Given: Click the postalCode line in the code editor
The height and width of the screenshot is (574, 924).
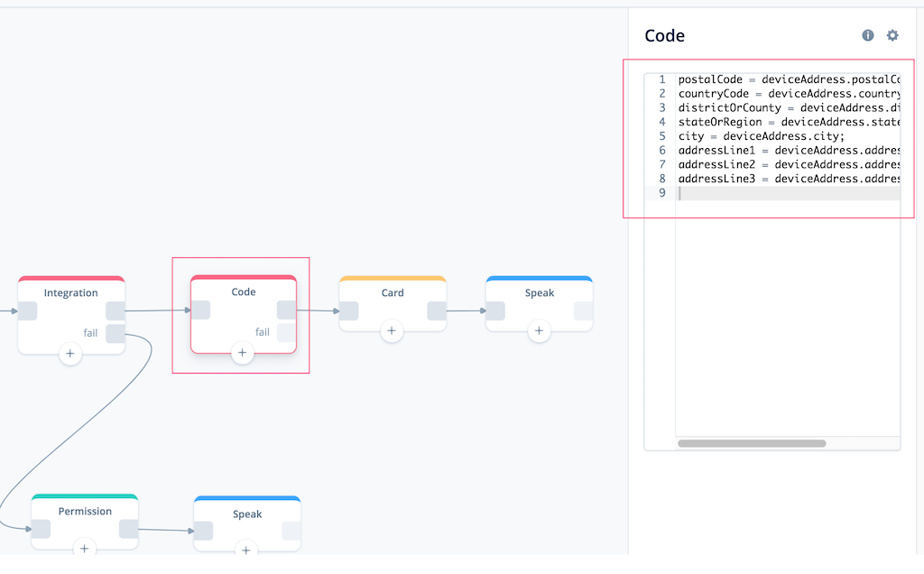Looking at the screenshot, I should (x=789, y=79).
